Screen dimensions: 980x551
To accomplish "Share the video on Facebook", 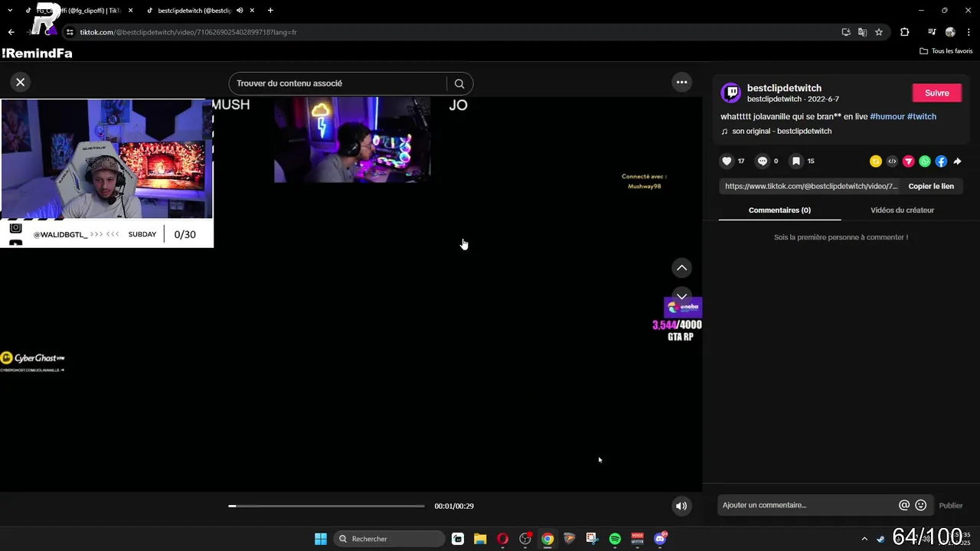I will [941, 161].
